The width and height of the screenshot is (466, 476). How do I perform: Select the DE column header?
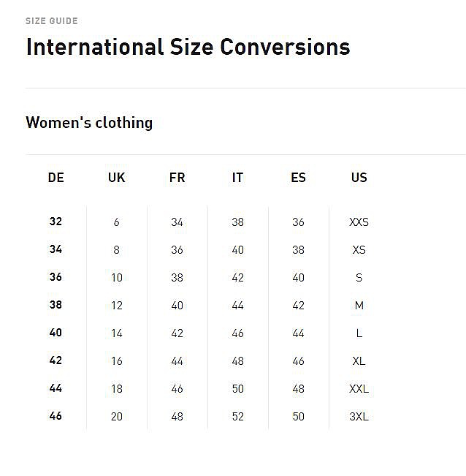[56, 178]
